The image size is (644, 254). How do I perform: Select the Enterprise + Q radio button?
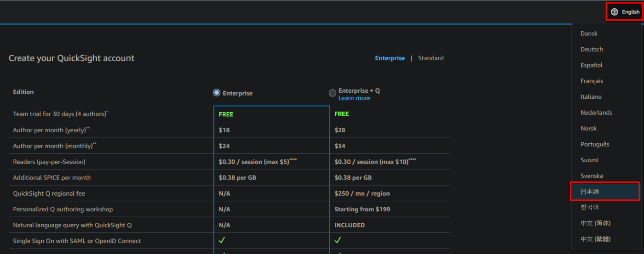click(x=333, y=93)
